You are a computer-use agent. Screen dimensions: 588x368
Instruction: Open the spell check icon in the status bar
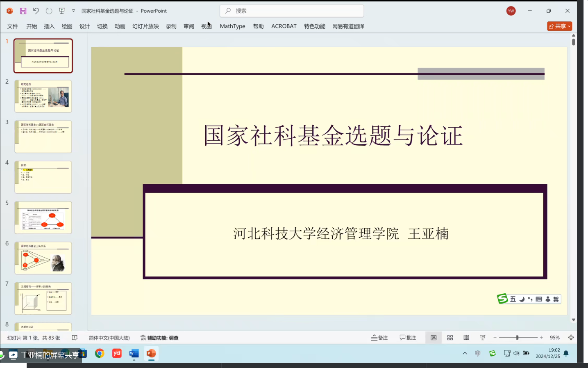pyautogui.click(x=75, y=338)
